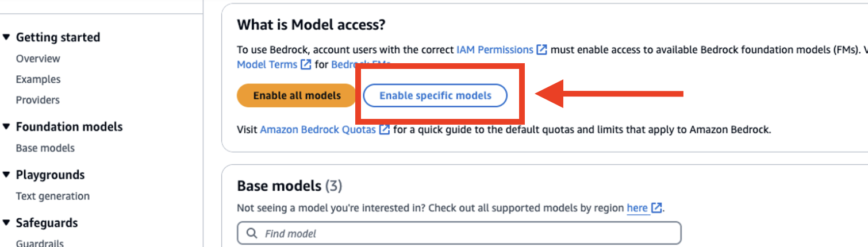Click external link icon beside Model Terms

click(306, 64)
